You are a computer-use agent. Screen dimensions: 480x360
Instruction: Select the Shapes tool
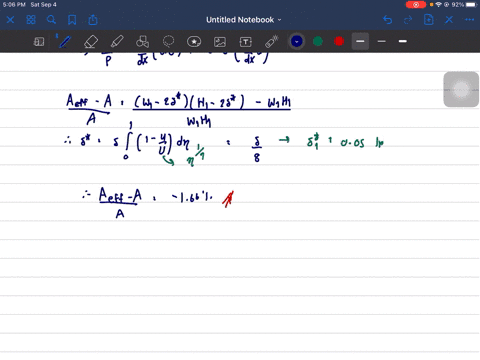point(143,42)
